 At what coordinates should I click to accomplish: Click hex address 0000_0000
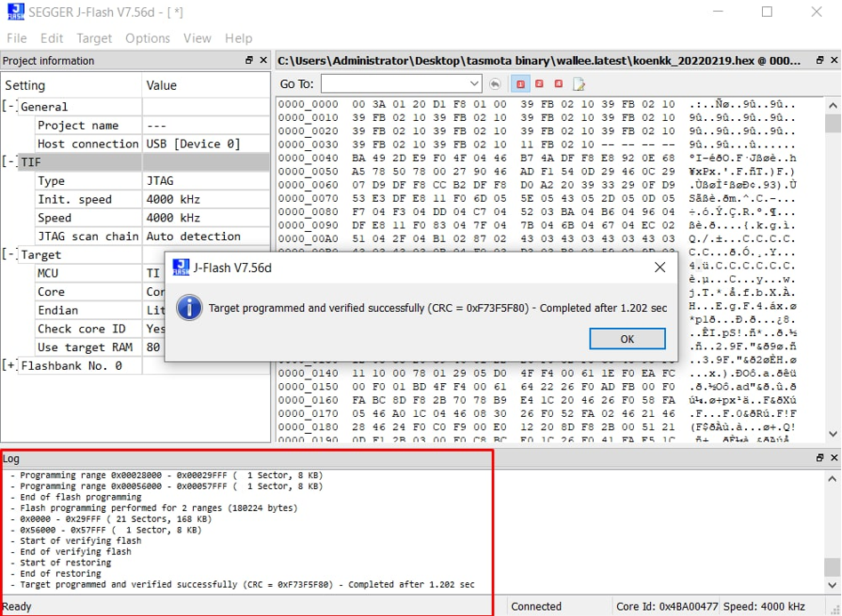(309, 104)
